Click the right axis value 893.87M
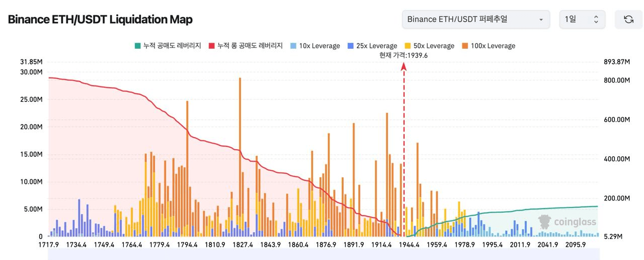The height and width of the screenshot is (260, 644). coord(617,62)
